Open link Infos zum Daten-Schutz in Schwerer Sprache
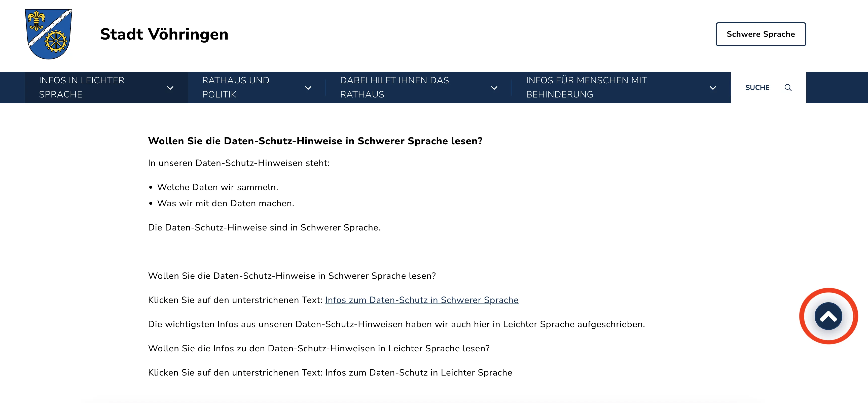 click(421, 300)
